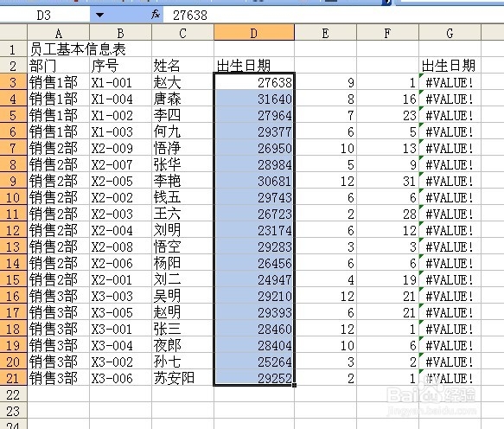
Task: Click the Name Box showing D3
Action: pos(44,15)
